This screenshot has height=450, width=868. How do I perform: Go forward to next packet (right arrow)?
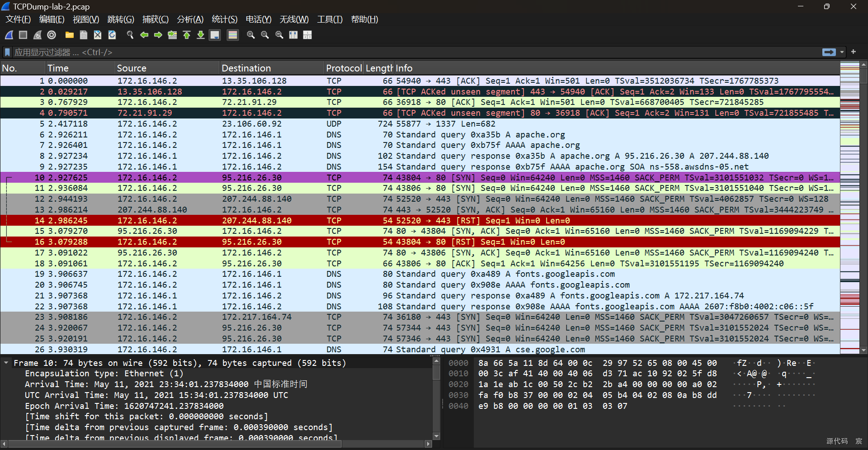[x=158, y=35]
